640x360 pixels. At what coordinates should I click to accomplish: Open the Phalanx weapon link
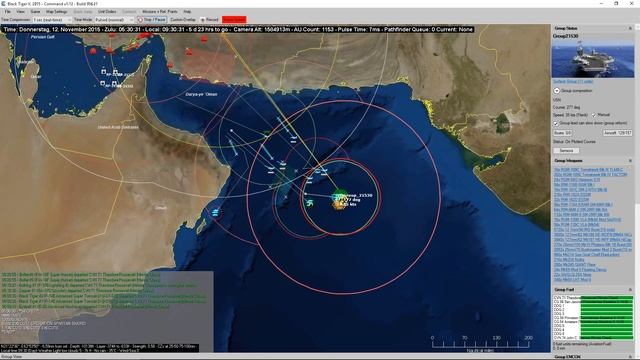(593, 244)
